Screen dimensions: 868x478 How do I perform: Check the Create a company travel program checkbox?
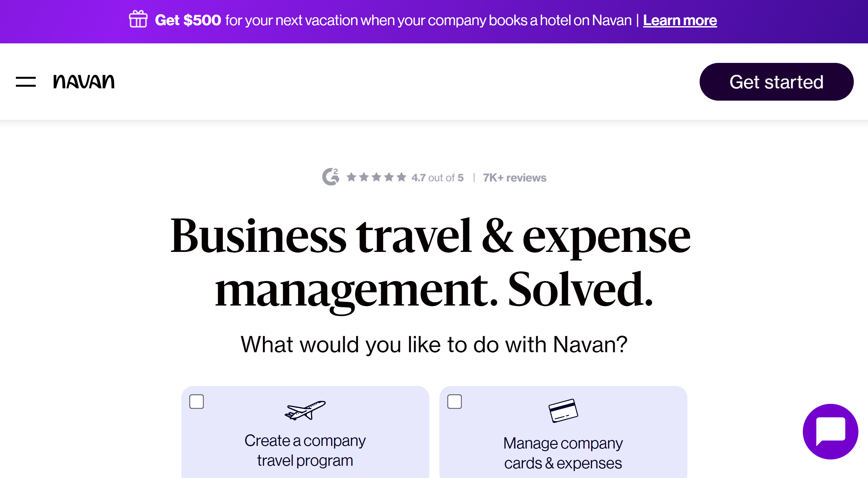pos(196,402)
